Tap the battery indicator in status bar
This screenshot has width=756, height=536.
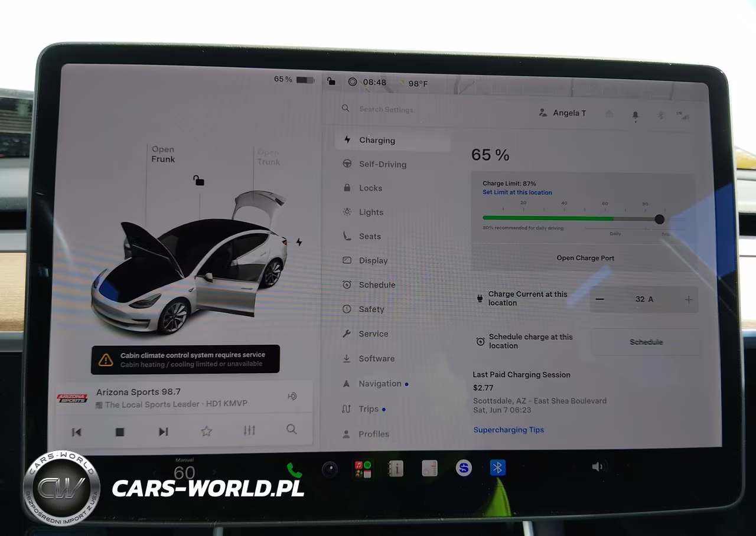(305, 80)
